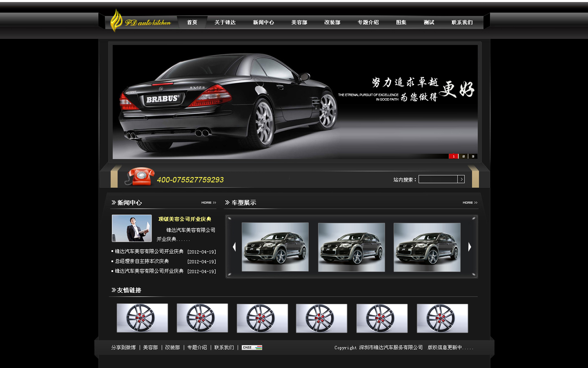The height and width of the screenshot is (368, 588).
Task: Click date [2012-04-19] beside 总经理亲自主持本次庆典
Action: click(x=202, y=262)
